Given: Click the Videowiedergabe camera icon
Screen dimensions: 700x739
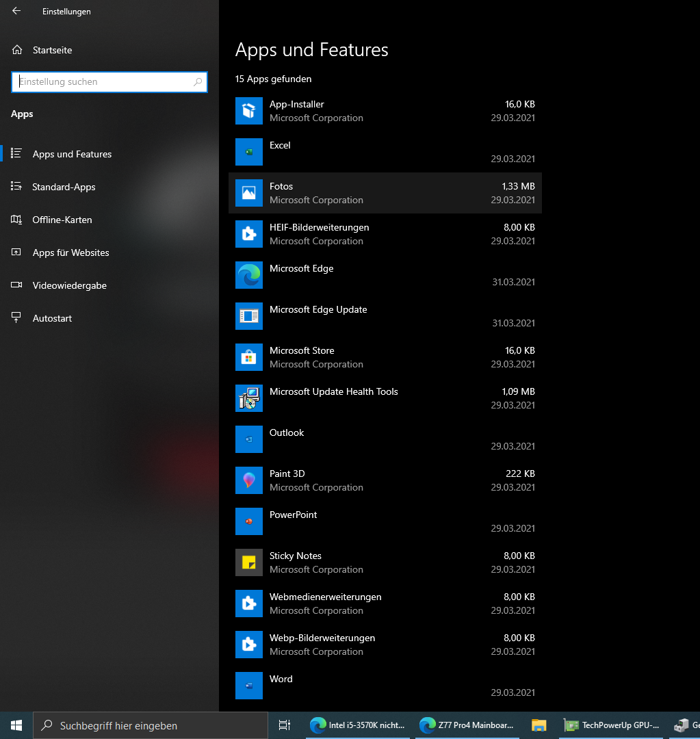Looking at the screenshot, I should pyautogui.click(x=16, y=285).
